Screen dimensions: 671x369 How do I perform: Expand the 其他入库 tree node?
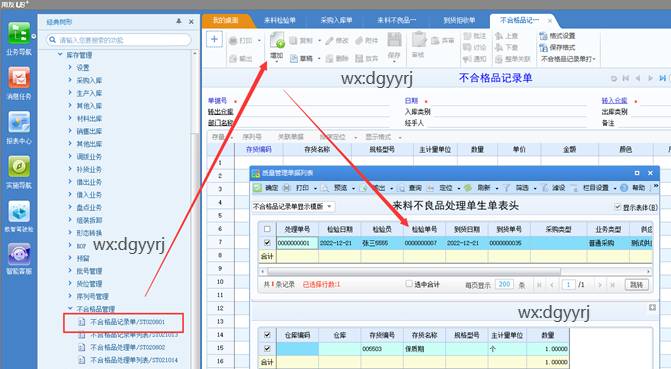pyautogui.click(x=70, y=105)
